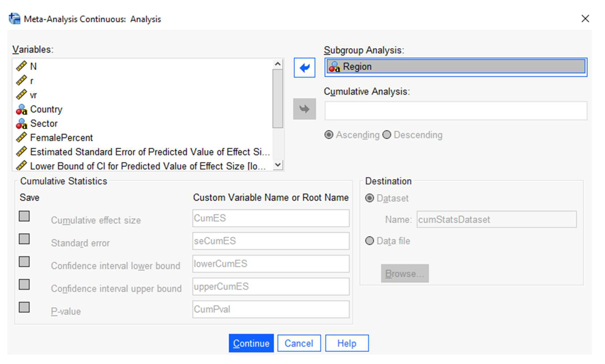
Task: Select the Sector nominal variable
Action: [x=43, y=124]
